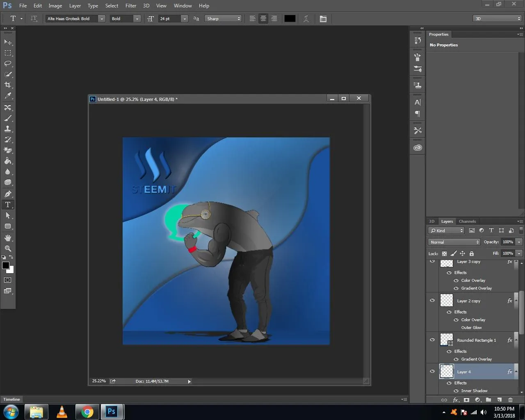Toggle lock all for the layer
The height and width of the screenshot is (420, 525).
point(471,253)
